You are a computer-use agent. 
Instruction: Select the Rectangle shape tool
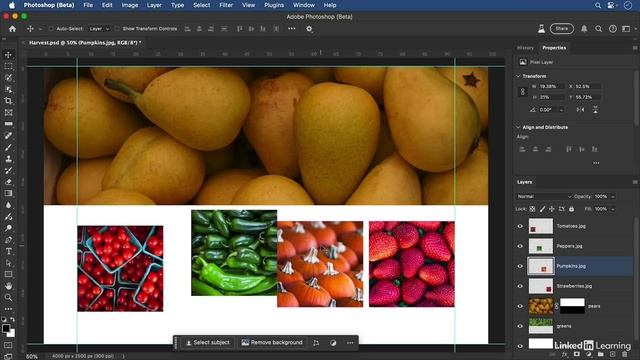[x=8, y=274]
